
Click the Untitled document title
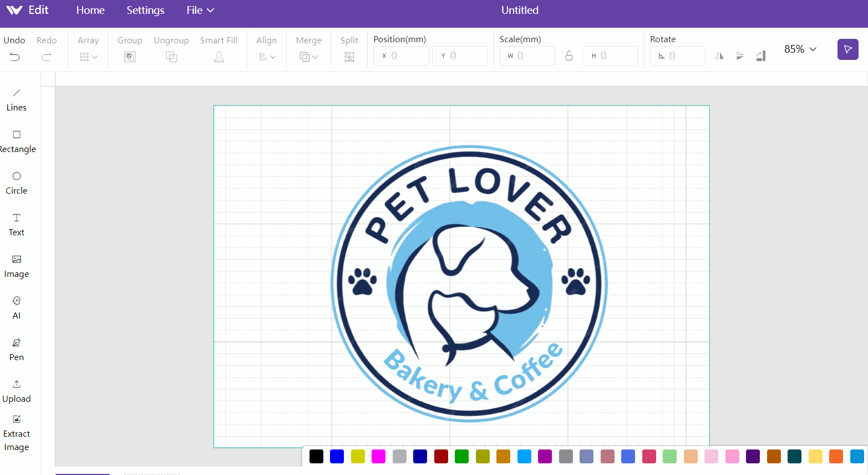(x=520, y=10)
